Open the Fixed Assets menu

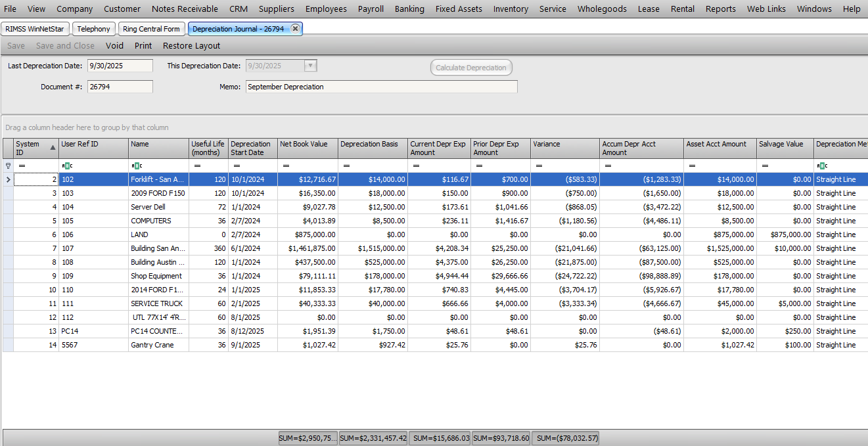[x=459, y=9]
